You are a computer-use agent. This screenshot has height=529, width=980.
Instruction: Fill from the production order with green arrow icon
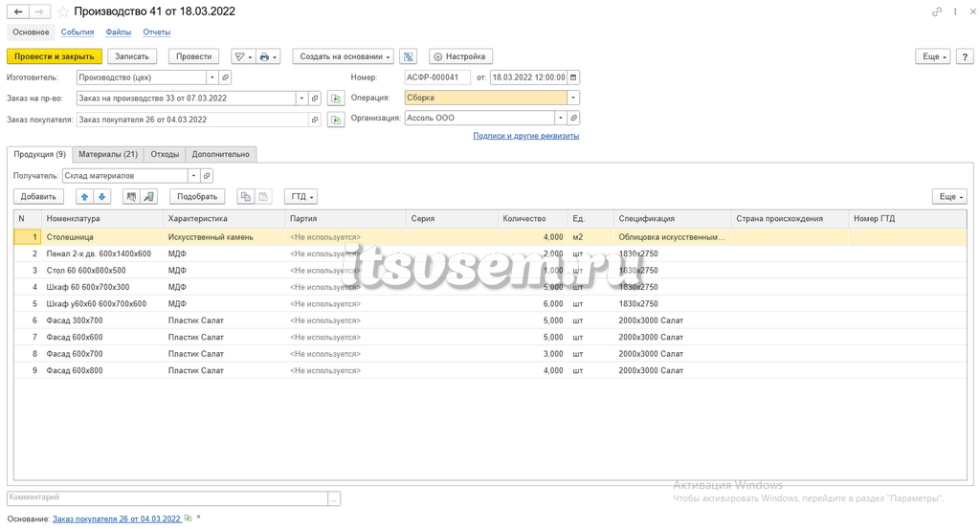[x=336, y=99]
